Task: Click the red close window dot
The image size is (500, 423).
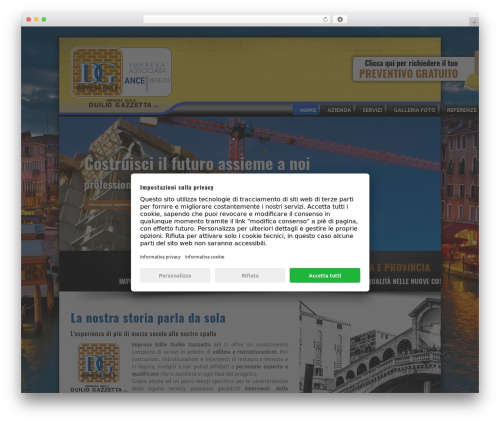Action: pos(29,19)
